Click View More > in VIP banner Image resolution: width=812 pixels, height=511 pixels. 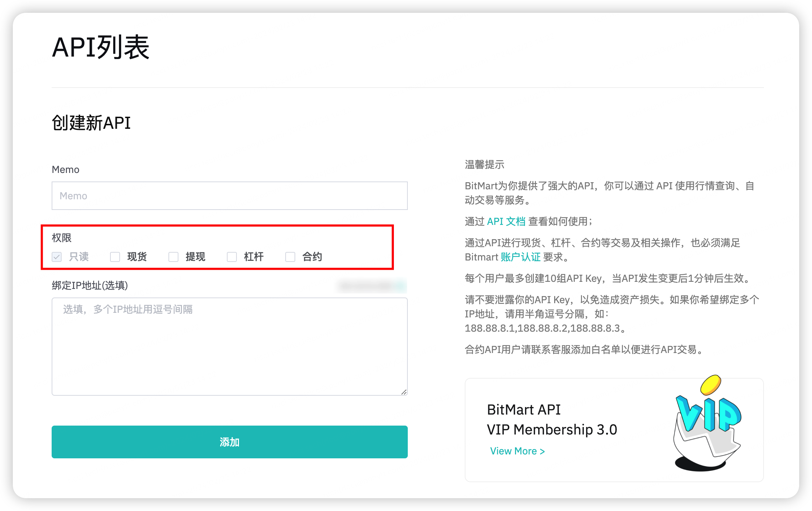(517, 451)
